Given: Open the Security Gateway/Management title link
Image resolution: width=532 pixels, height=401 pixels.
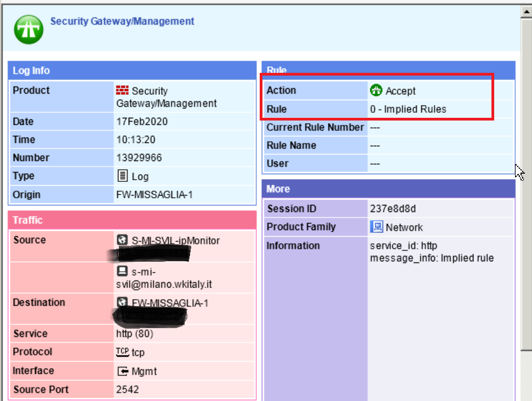Looking at the screenshot, I should click(x=122, y=21).
